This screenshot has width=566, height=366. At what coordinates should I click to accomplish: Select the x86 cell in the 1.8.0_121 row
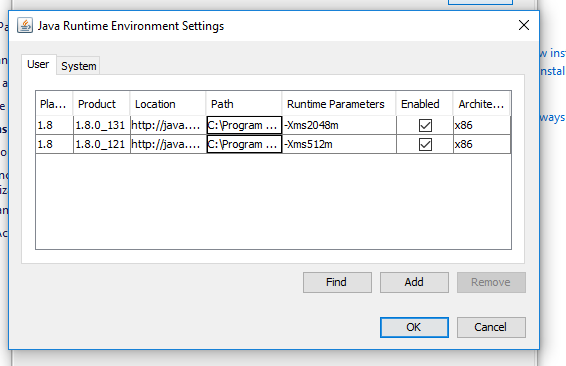482,144
